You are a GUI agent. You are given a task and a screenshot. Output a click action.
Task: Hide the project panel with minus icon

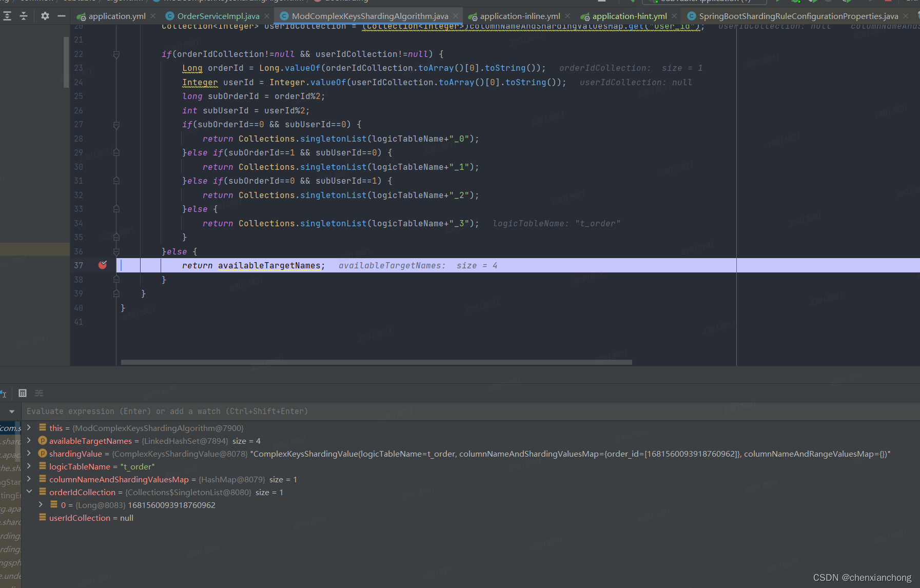click(62, 16)
